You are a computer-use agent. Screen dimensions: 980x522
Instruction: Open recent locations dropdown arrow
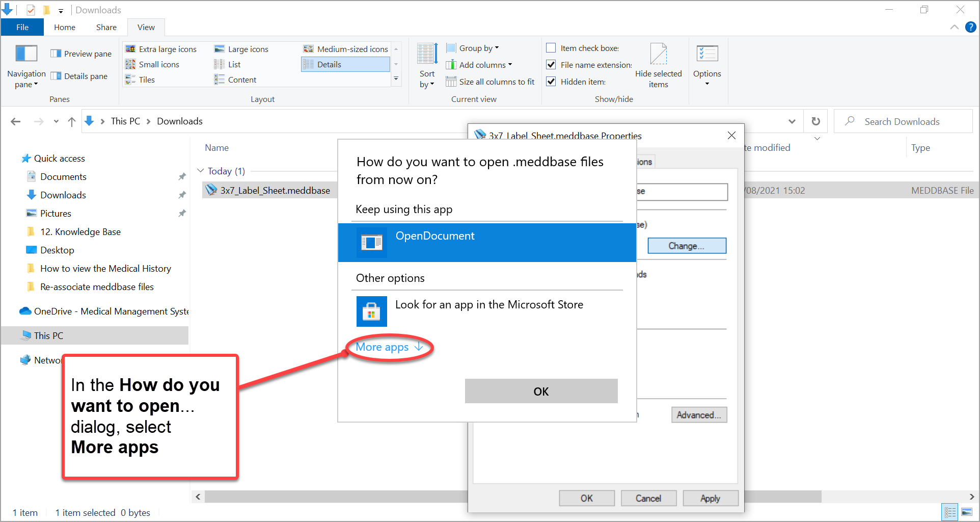(56, 121)
